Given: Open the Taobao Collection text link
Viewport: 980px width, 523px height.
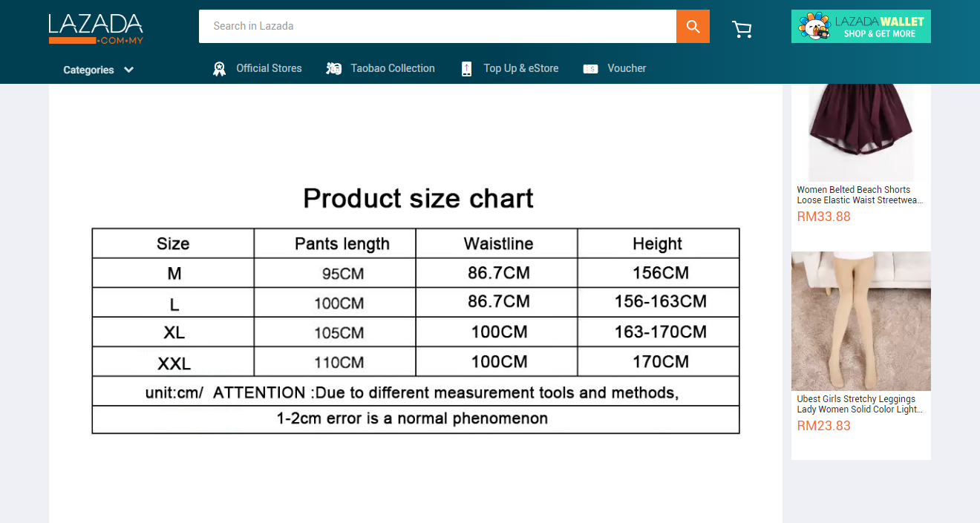Looking at the screenshot, I should [x=393, y=68].
